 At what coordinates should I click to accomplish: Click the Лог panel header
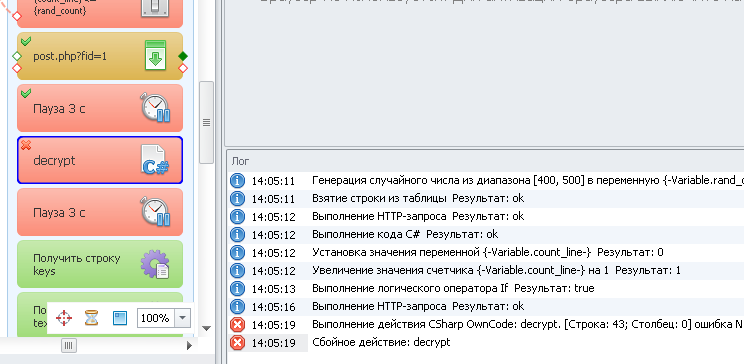click(x=485, y=161)
